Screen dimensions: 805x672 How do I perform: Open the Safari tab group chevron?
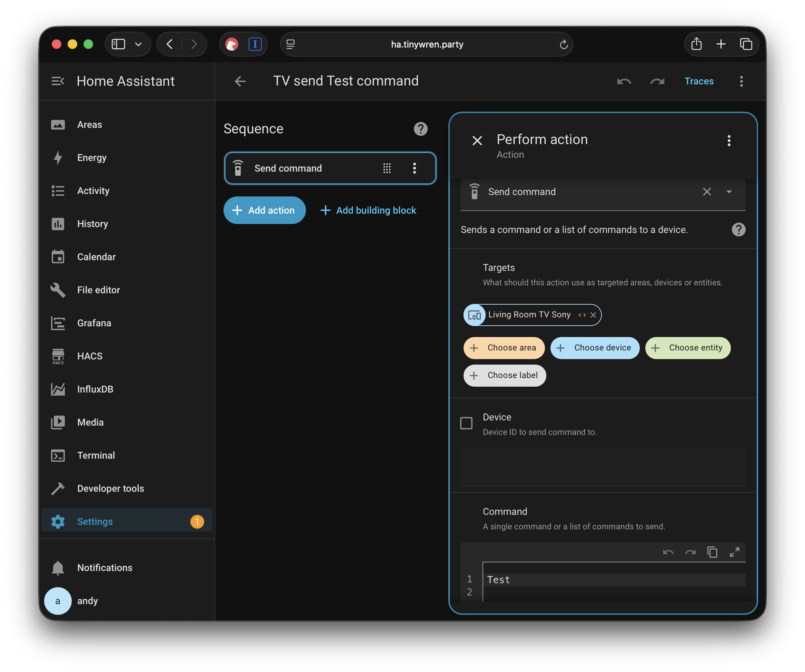(x=139, y=44)
